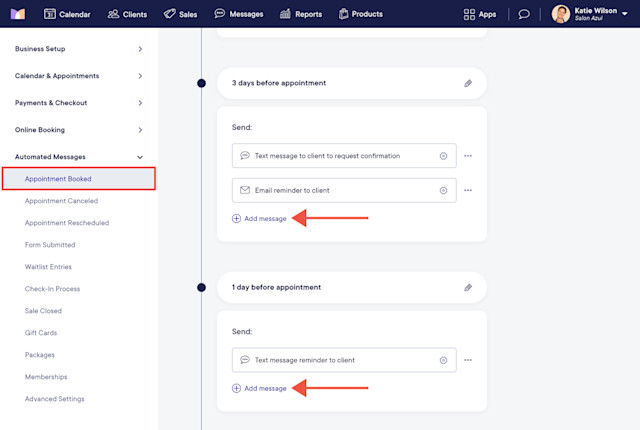Click the envelope icon on Email reminder

tap(245, 190)
